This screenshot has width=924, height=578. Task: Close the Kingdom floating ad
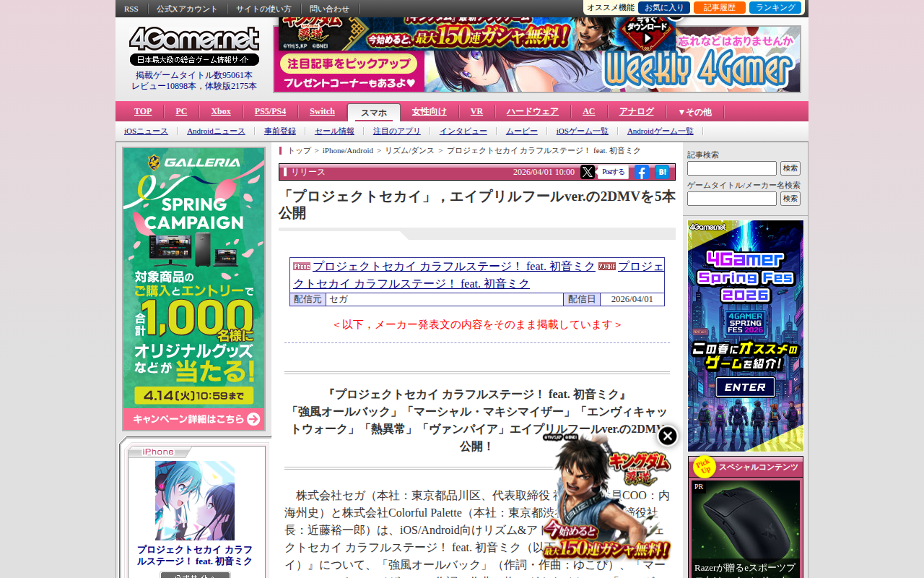(x=668, y=436)
